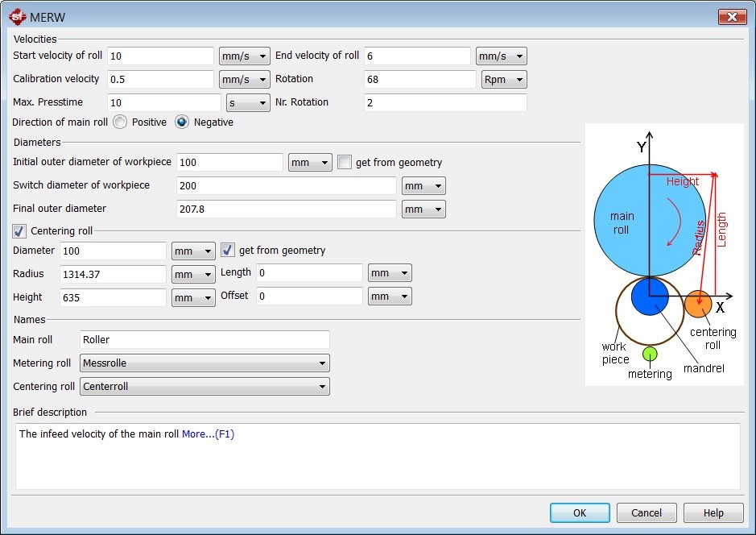Click Initial outer diameter of workpiece field
This screenshot has width=756, height=535.
229,163
